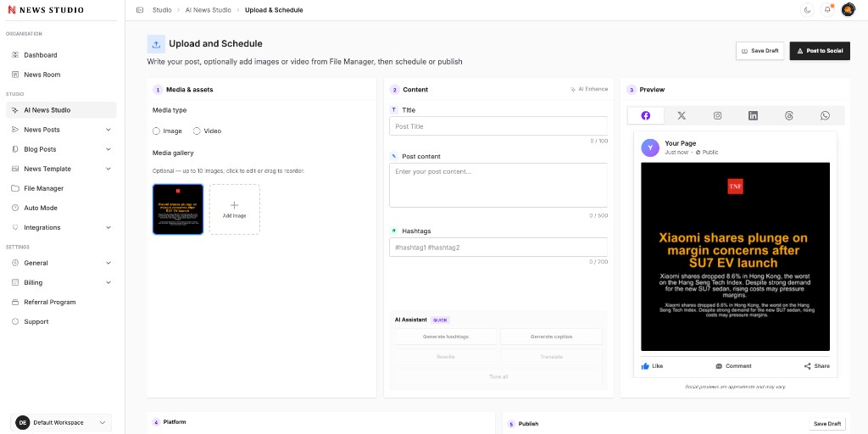Show Threads preview tab
868x434 pixels.
[x=789, y=115]
